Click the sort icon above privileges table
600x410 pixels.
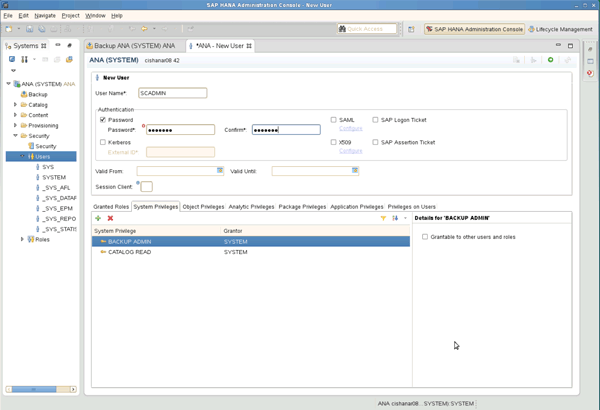pos(395,218)
